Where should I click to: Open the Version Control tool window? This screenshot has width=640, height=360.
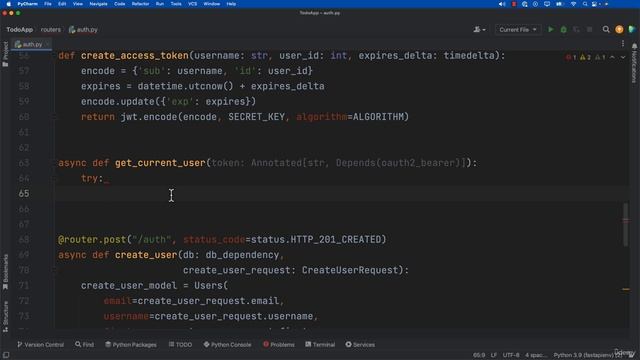[40, 344]
